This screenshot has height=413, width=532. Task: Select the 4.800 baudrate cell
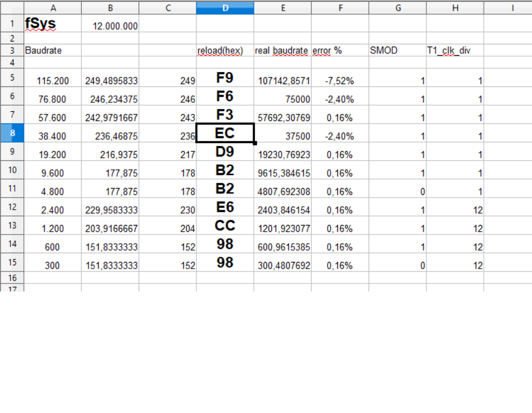point(53,189)
